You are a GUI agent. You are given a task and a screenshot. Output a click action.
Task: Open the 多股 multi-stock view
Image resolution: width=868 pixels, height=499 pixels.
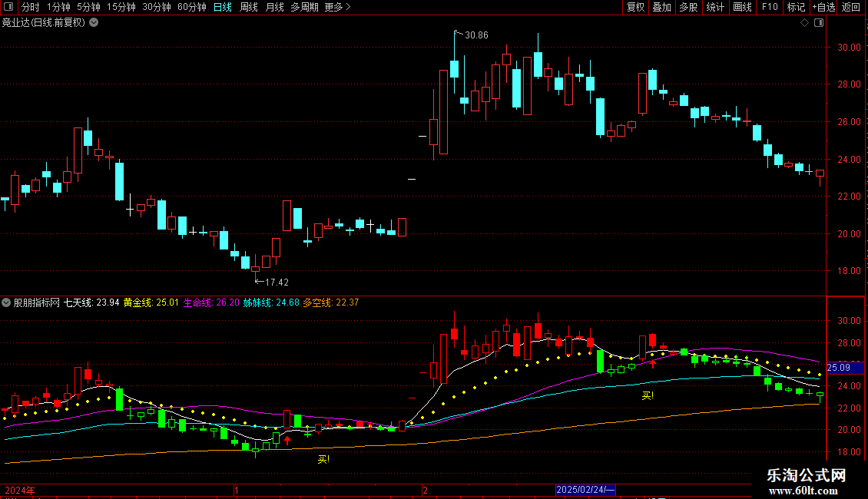(x=689, y=7)
